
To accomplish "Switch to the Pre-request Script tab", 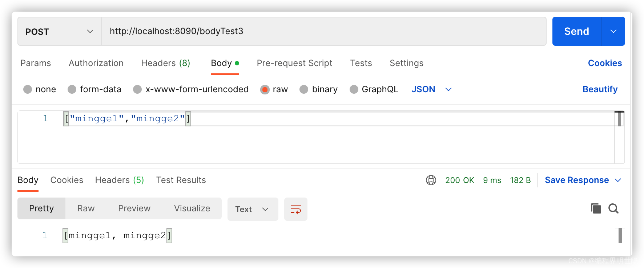I will [x=294, y=63].
